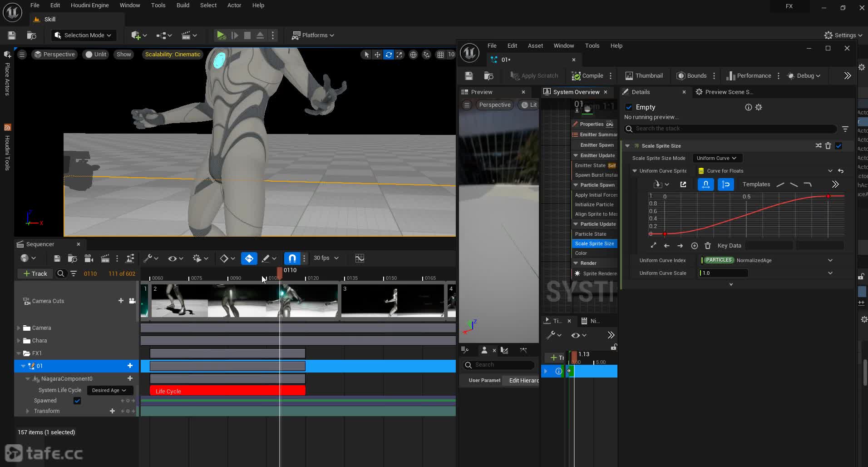Click the Compile button
Viewport: 868px width, 467px height.
(x=587, y=76)
